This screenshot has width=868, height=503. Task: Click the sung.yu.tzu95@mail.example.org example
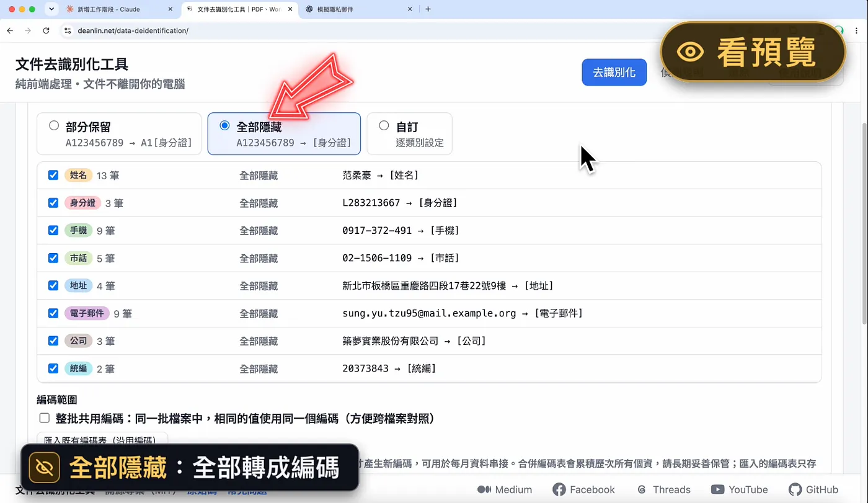429,313
